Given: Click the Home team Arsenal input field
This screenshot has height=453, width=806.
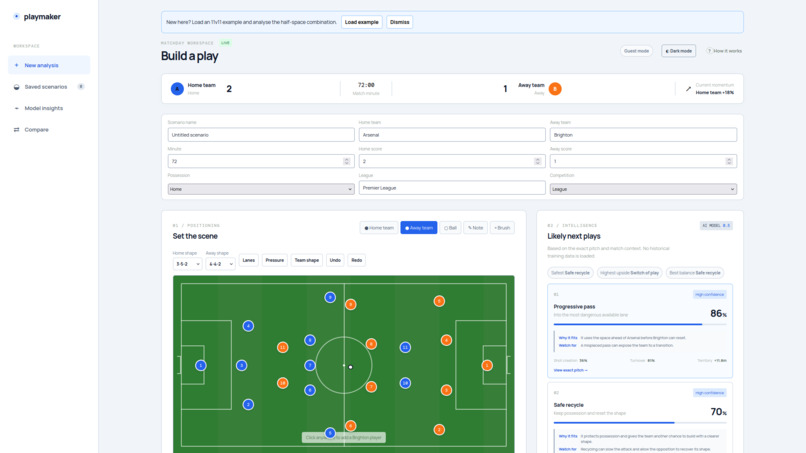Looking at the screenshot, I should click(452, 135).
